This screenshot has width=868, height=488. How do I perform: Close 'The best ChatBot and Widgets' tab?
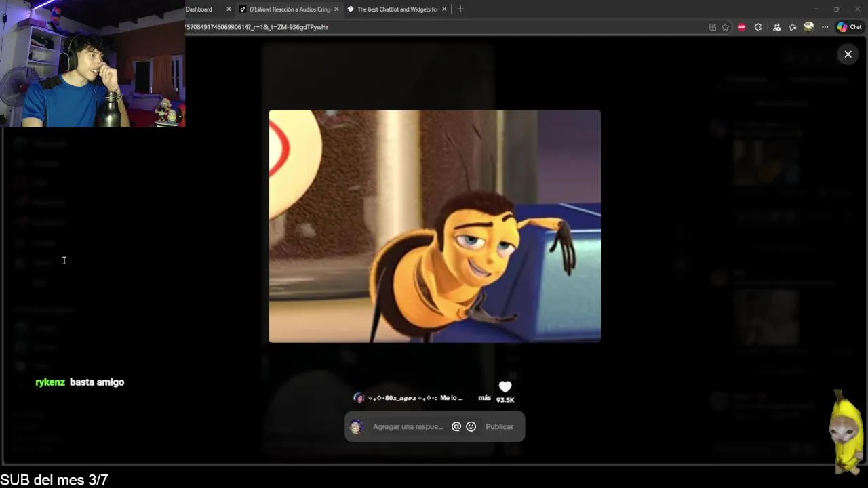444,9
